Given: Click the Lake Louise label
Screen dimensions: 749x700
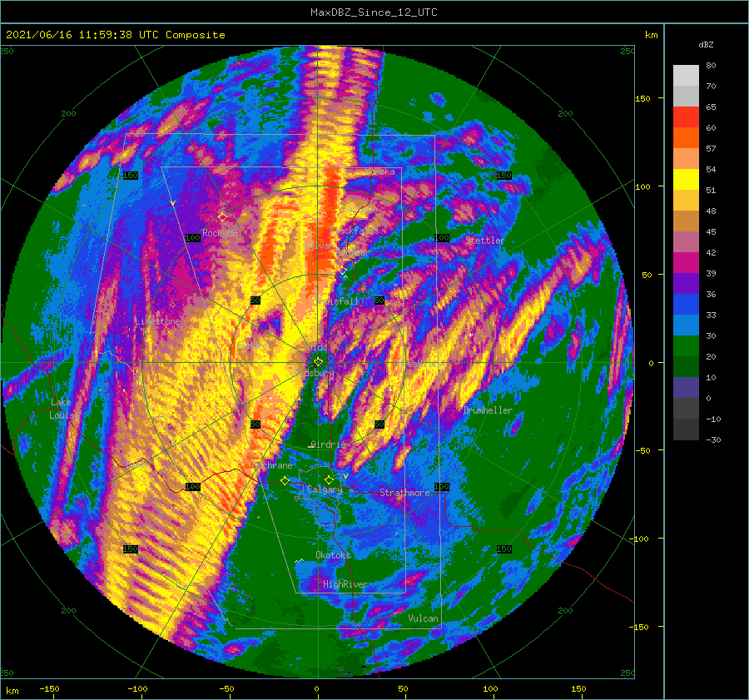Looking at the screenshot, I should (63, 409).
